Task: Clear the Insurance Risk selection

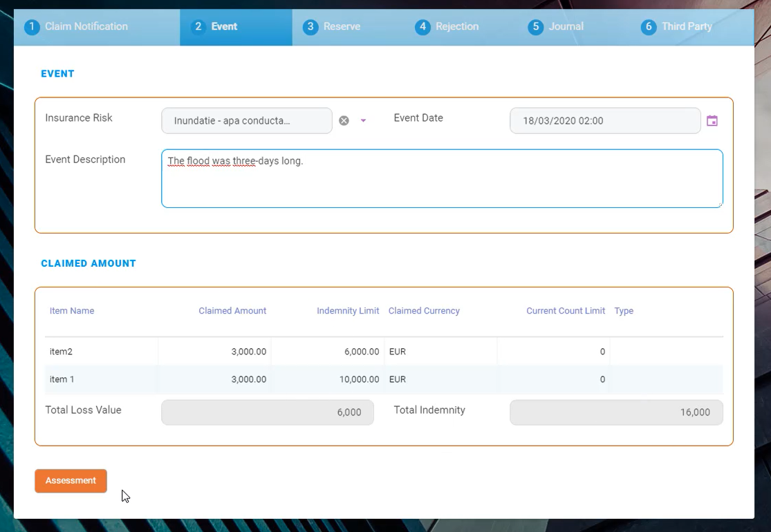Action: coord(344,121)
